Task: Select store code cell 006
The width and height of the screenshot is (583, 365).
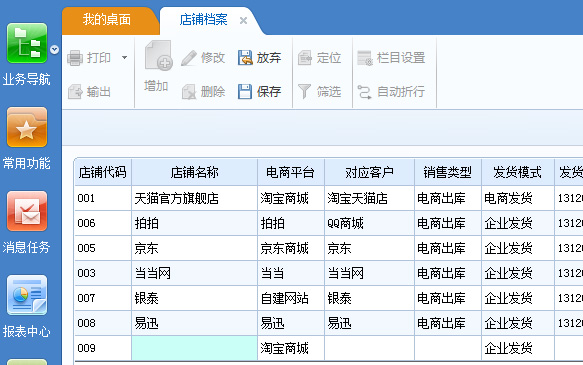Action: click(x=103, y=223)
